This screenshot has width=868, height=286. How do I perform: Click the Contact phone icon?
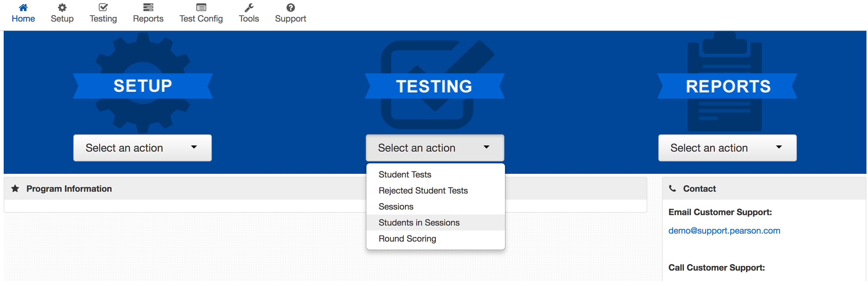tap(672, 189)
